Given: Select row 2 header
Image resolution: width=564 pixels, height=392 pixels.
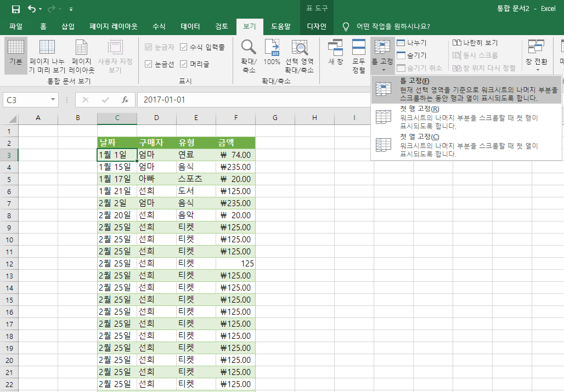Looking at the screenshot, I should [x=9, y=143].
